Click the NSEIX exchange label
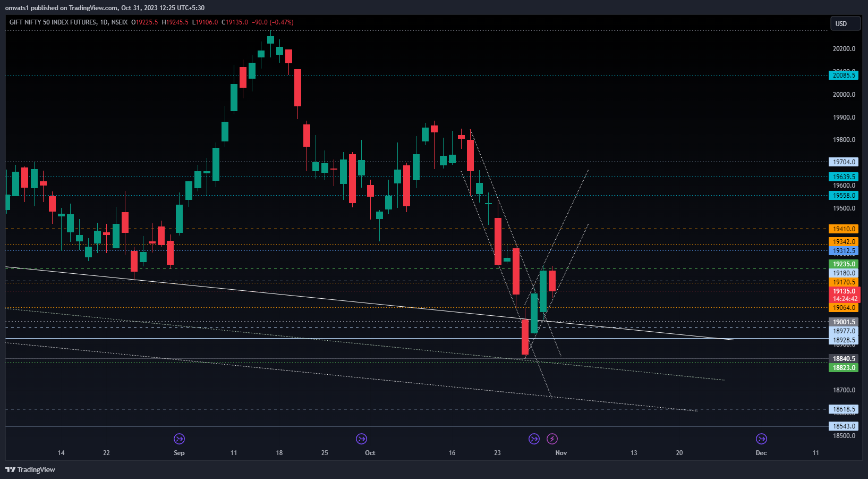 tap(120, 22)
